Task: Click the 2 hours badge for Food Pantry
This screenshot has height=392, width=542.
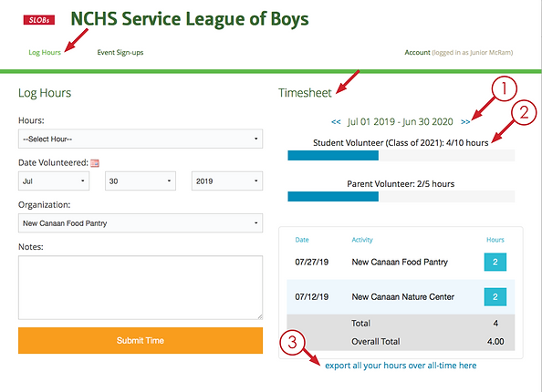Action: click(495, 262)
